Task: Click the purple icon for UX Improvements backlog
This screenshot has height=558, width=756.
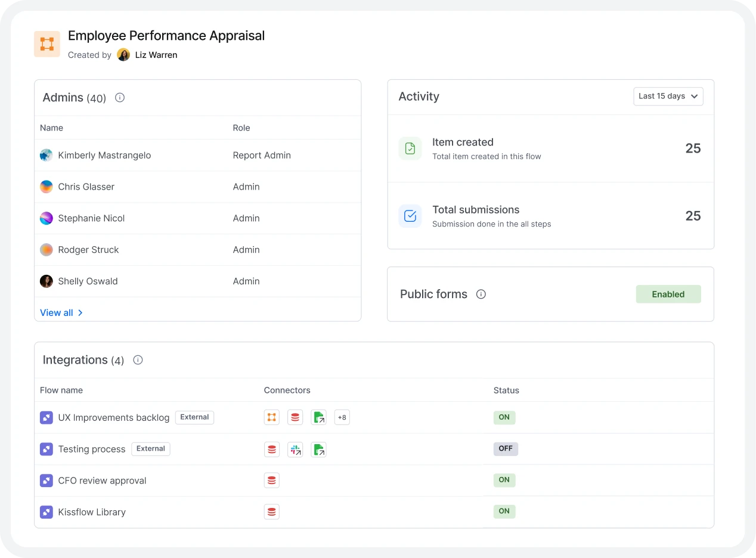Action: click(47, 417)
